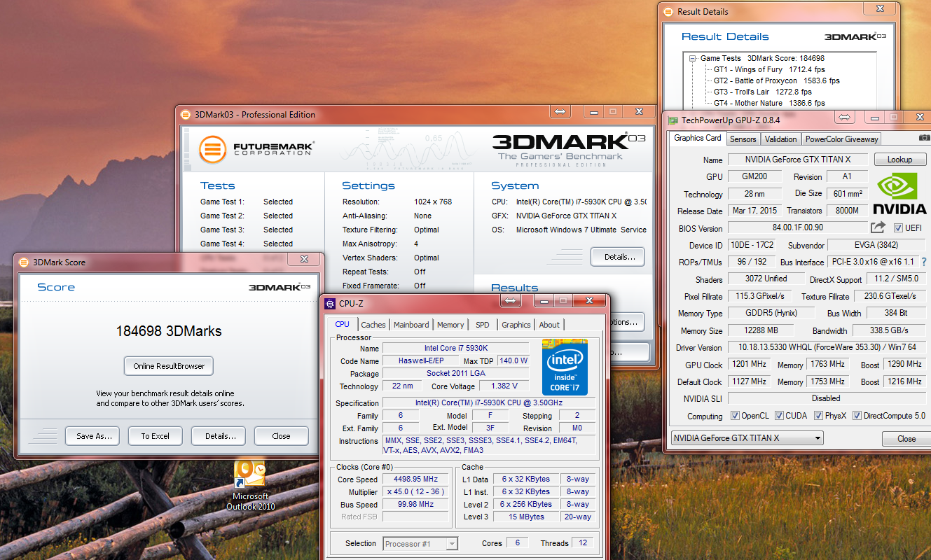Viewport: 931px width, 560px height.
Task: Click the double-arrow title bar button of 3DMark03 window
Action: [x=560, y=112]
